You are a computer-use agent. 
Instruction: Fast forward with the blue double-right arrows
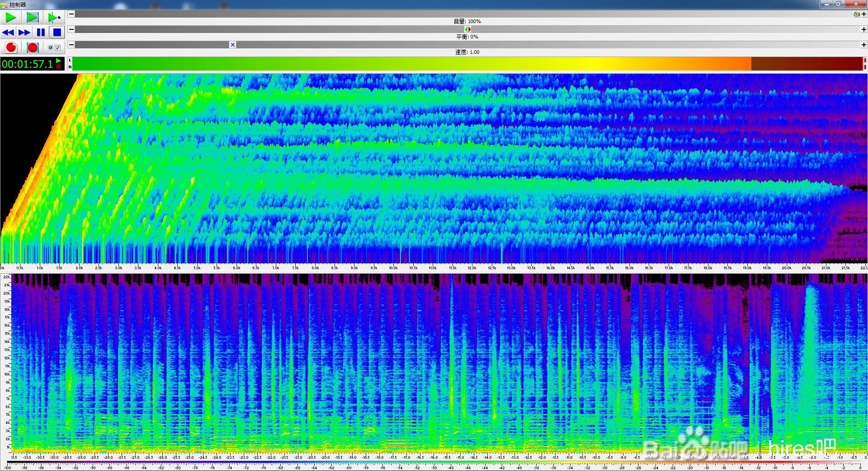tap(24, 33)
